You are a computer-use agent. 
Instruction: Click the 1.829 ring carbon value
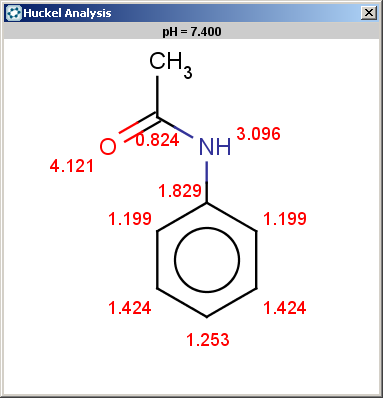pyautogui.click(x=180, y=191)
